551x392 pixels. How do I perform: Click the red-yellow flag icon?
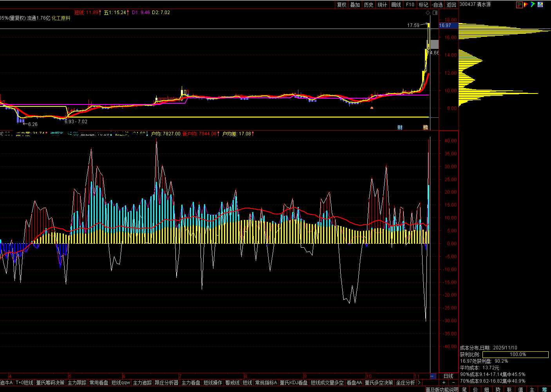click(x=526, y=5)
